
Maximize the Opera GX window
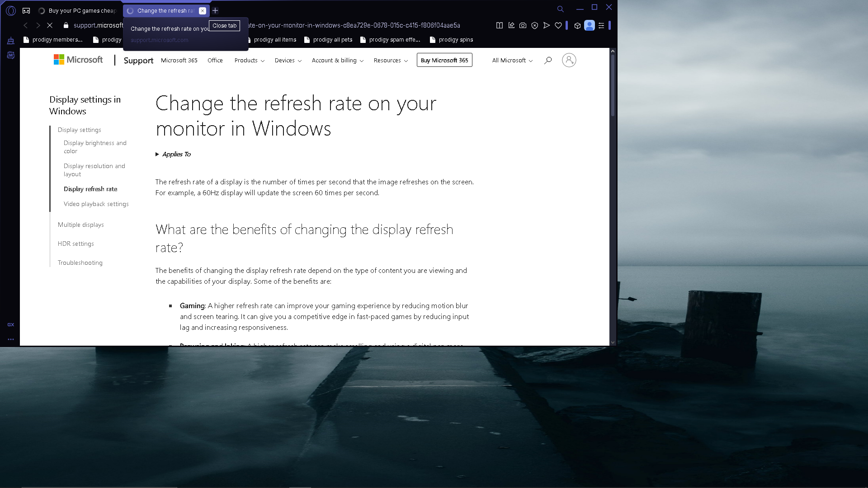[x=594, y=7]
